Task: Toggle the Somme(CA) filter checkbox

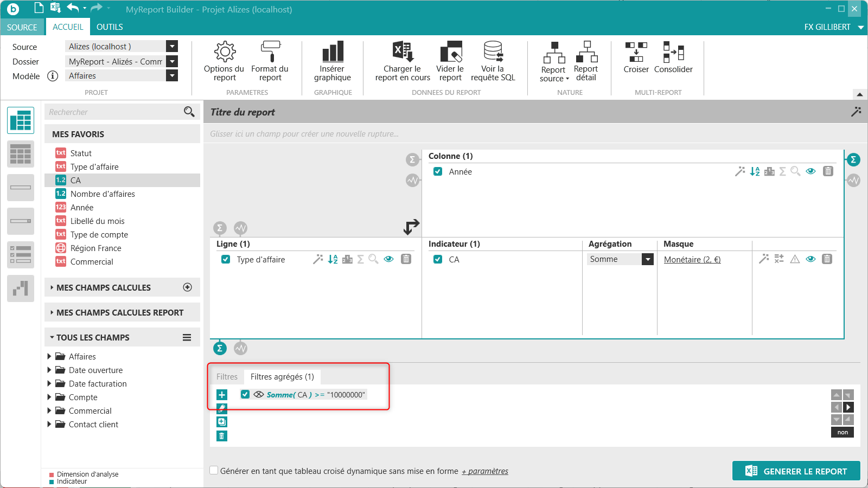Action: (x=245, y=394)
